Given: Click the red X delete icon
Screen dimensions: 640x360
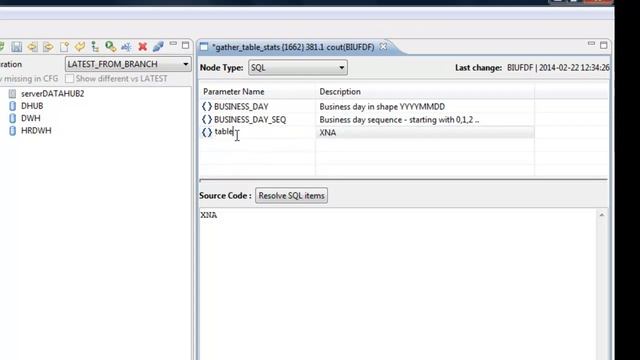Looking at the screenshot, I should tap(142, 47).
